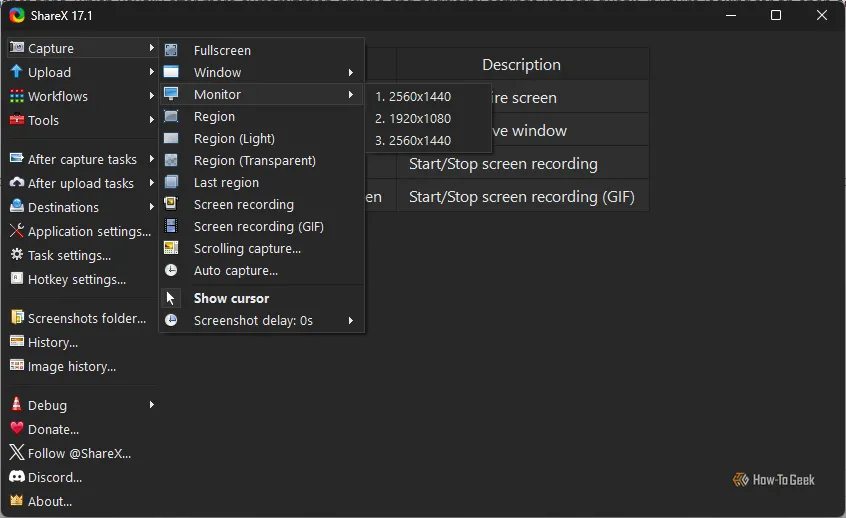Click the Fullscreen capture icon

171,50
